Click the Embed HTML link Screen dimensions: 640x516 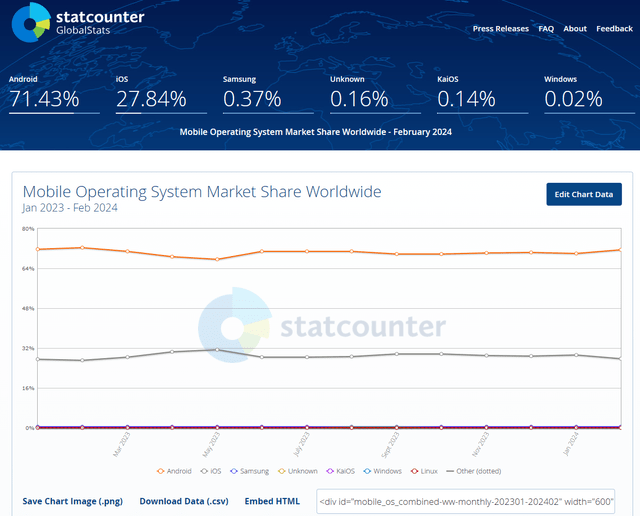click(x=272, y=501)
